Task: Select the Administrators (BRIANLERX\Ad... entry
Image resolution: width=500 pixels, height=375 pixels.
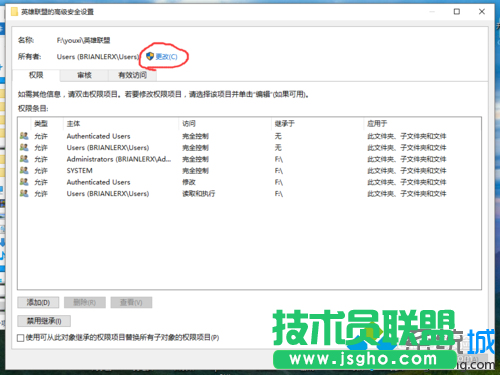Action: (249, 159)
